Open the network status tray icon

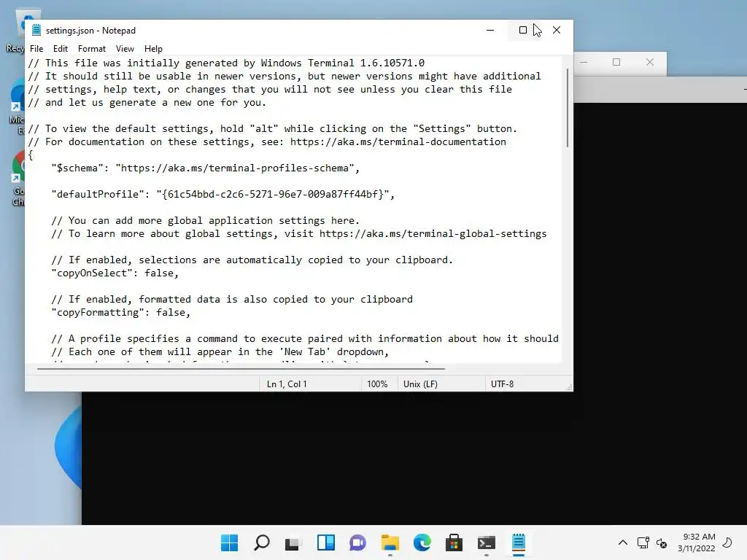(643, 542)
